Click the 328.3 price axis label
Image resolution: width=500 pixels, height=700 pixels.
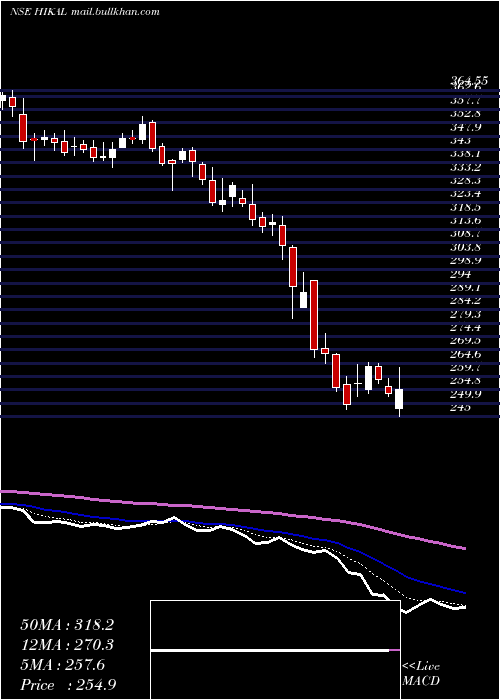coord(465,181)
